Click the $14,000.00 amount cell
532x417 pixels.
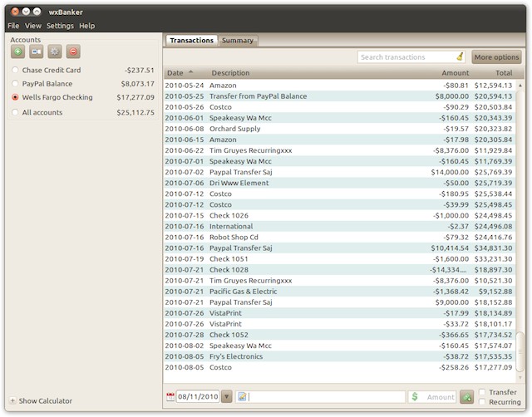[450, 172]
